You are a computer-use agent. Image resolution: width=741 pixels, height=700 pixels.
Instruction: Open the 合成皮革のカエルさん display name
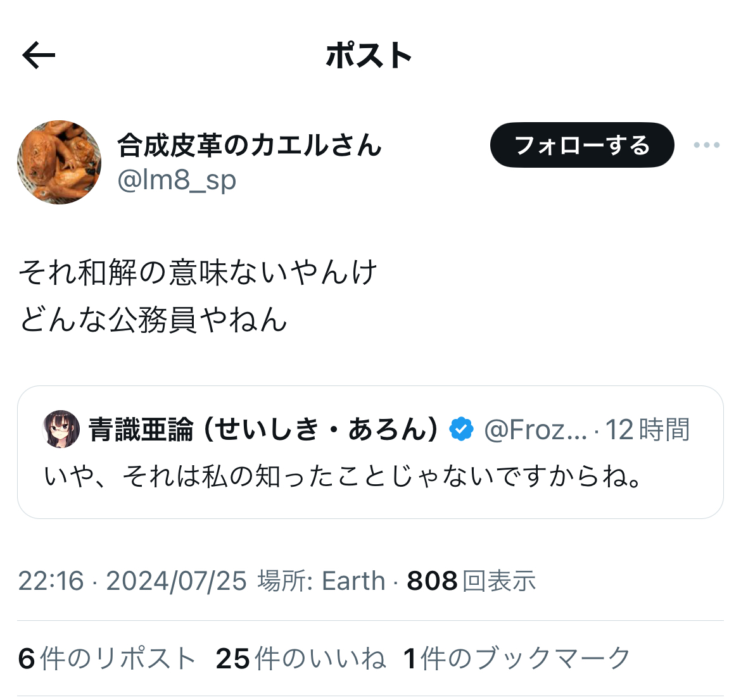tap(249, 145)
